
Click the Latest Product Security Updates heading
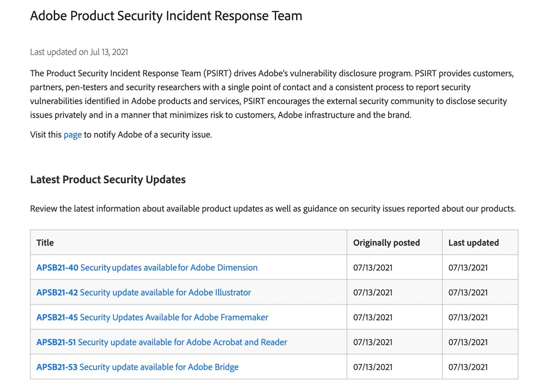coord(108,179)
